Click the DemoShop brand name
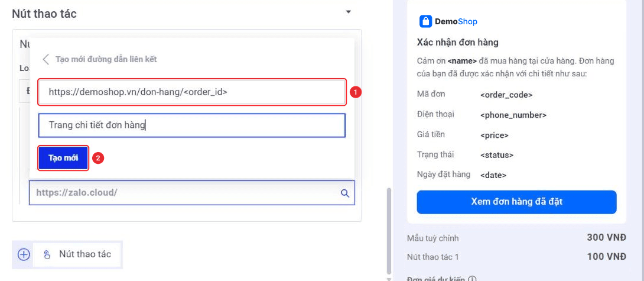Viewport: 644px width, 281px height. (456, 21)
